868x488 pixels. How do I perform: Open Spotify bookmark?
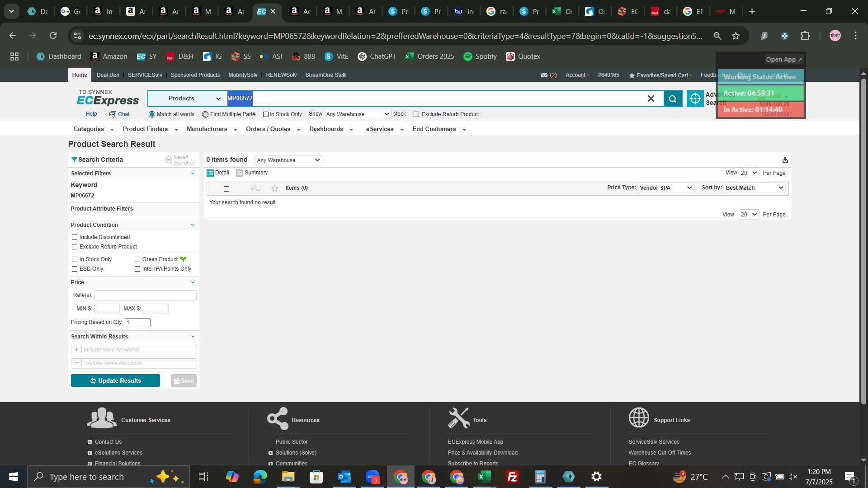480,56
